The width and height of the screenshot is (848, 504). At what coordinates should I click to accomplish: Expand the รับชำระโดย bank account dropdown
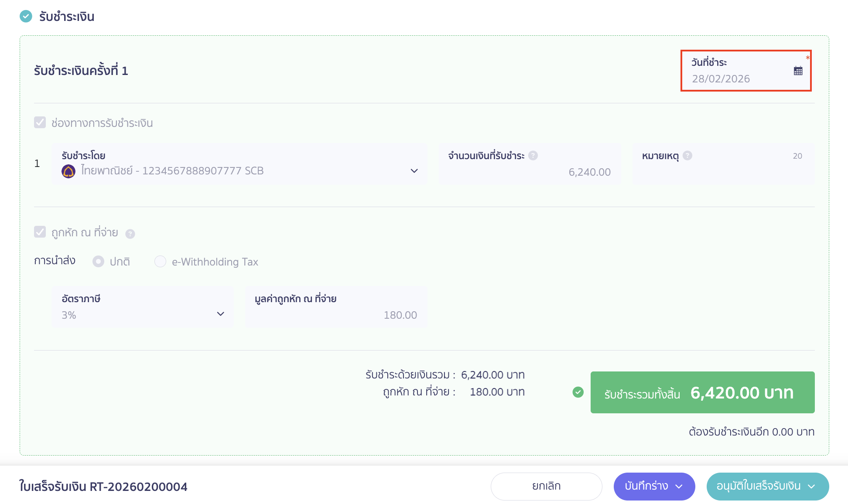[x=414, y=171]
